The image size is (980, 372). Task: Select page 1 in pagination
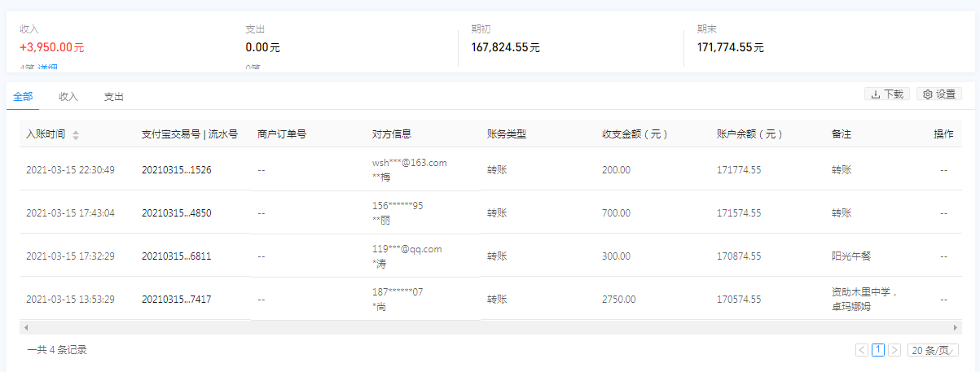878,350
